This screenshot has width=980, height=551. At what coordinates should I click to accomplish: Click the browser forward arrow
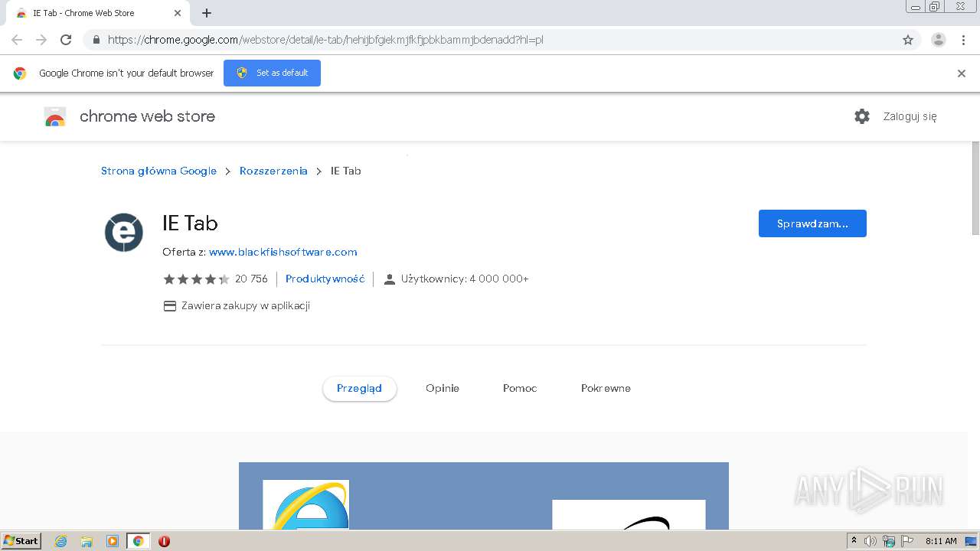[41, 40]
